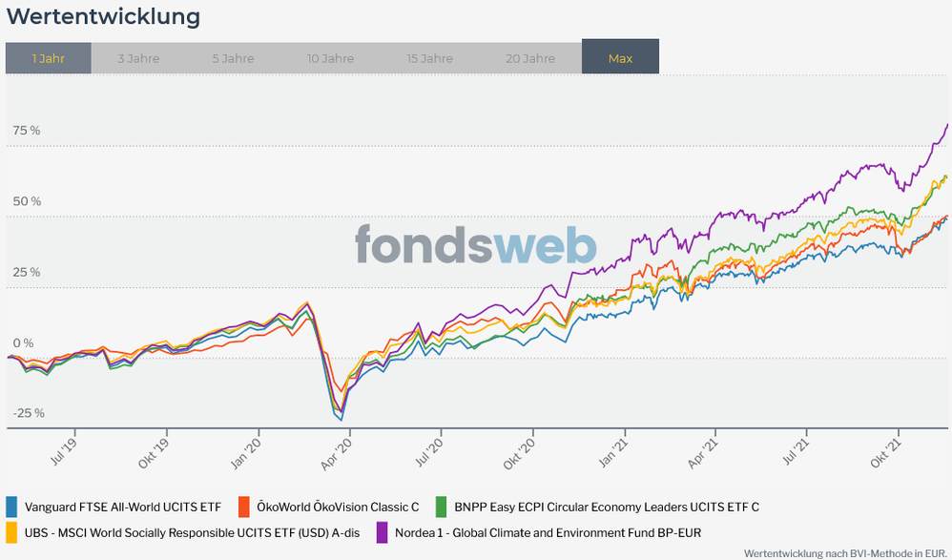Screen dimensions: 952x560
Task: Open the 5 Jahre time range
Action: [233, 58]
